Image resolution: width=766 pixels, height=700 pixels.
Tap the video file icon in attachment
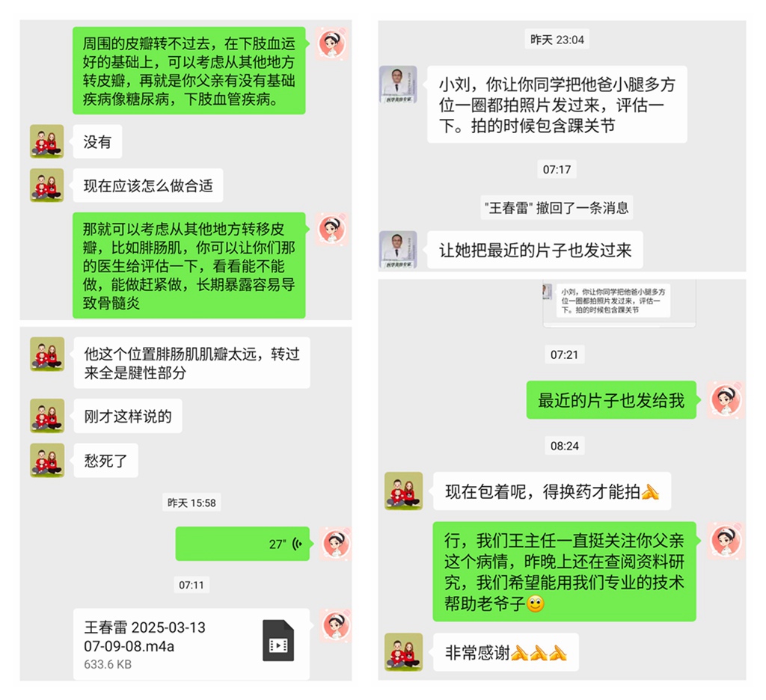click(x=278, y=640)
